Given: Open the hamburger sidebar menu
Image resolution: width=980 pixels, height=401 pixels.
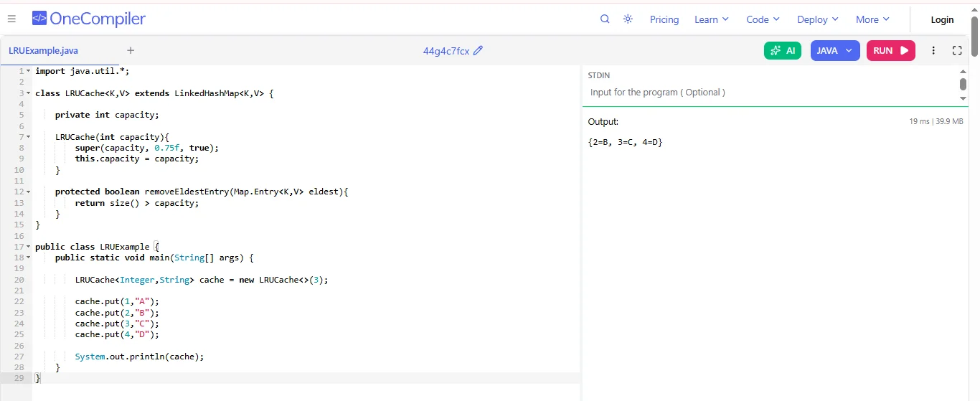Looking at the screenshot, I should point(11,19).
